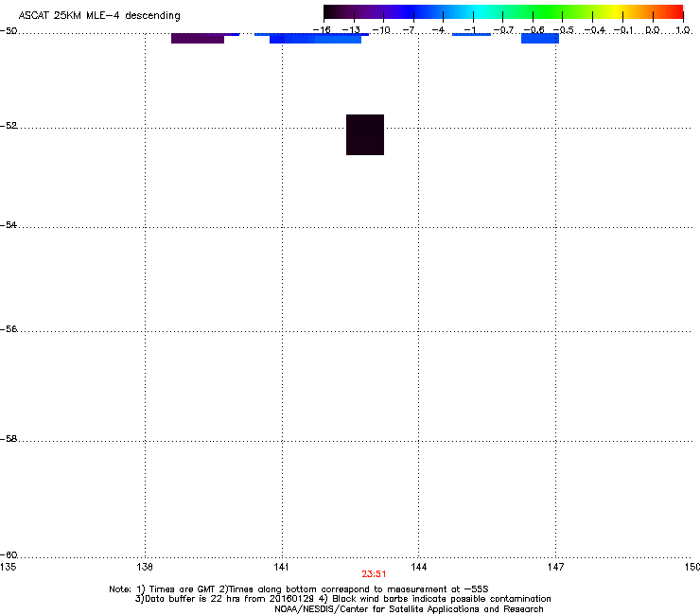Image resolution: width=700 pixels, height=615 pixels.
Task: Click the '-0.4' color scale label
Action: (595, 30)
